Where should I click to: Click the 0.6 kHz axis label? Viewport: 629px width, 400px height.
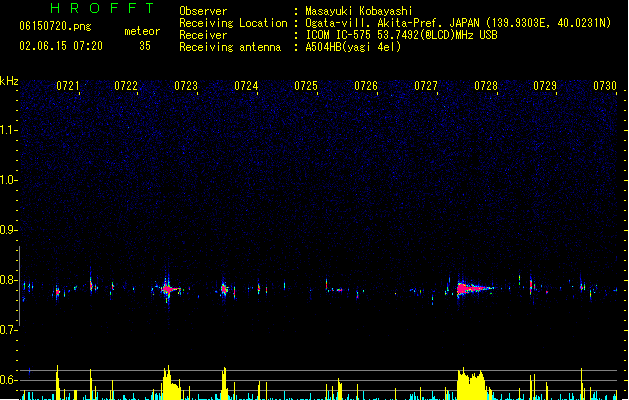[x=8, y=380]
